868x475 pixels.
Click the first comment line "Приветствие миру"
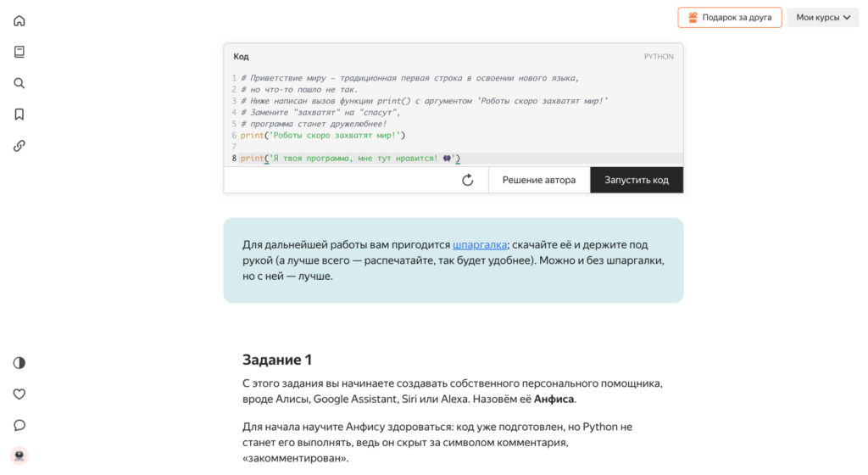tap(409, 78)
